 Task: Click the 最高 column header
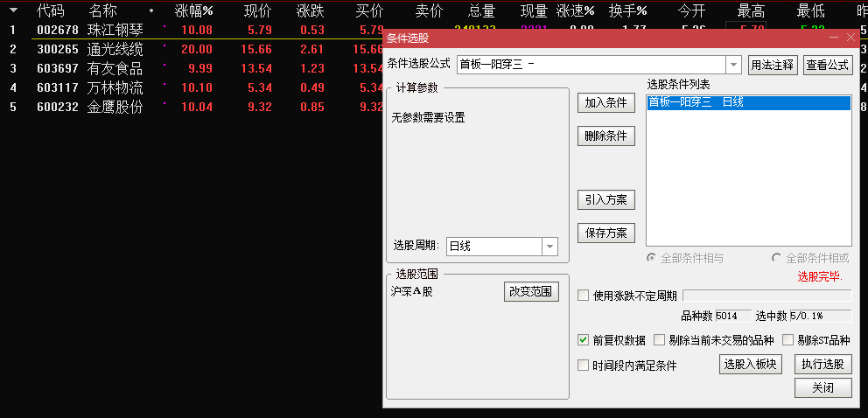click(x=752, y=10)
